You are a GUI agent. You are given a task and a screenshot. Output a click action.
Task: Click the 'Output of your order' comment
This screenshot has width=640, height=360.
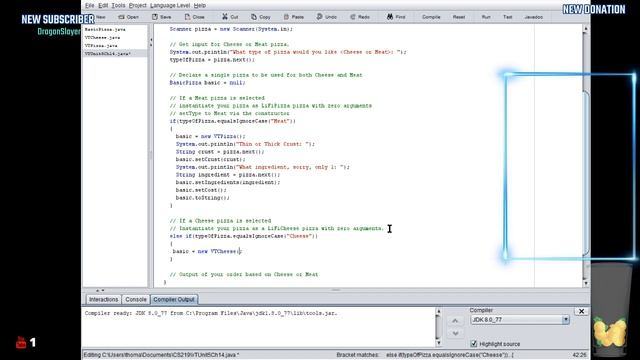pos(244,275)
